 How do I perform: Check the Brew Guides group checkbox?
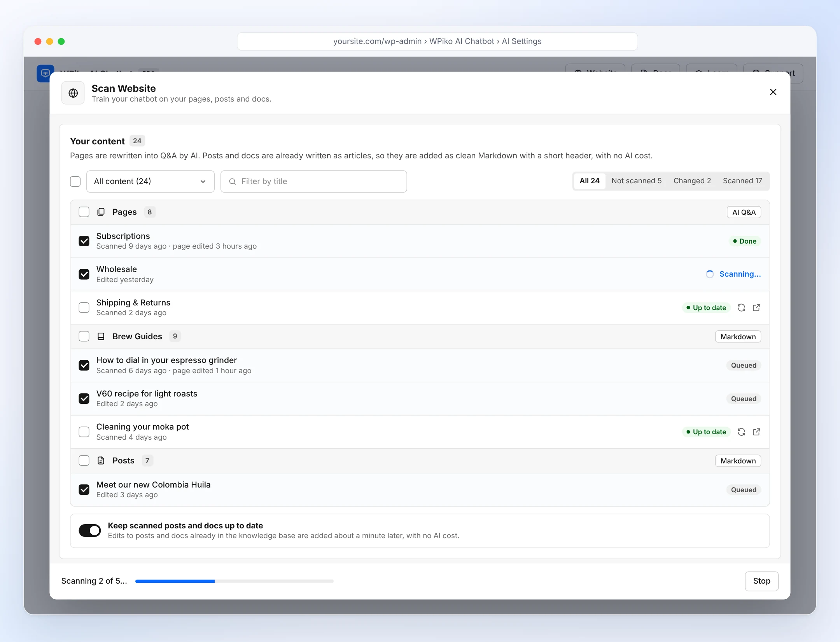point(84,337)
